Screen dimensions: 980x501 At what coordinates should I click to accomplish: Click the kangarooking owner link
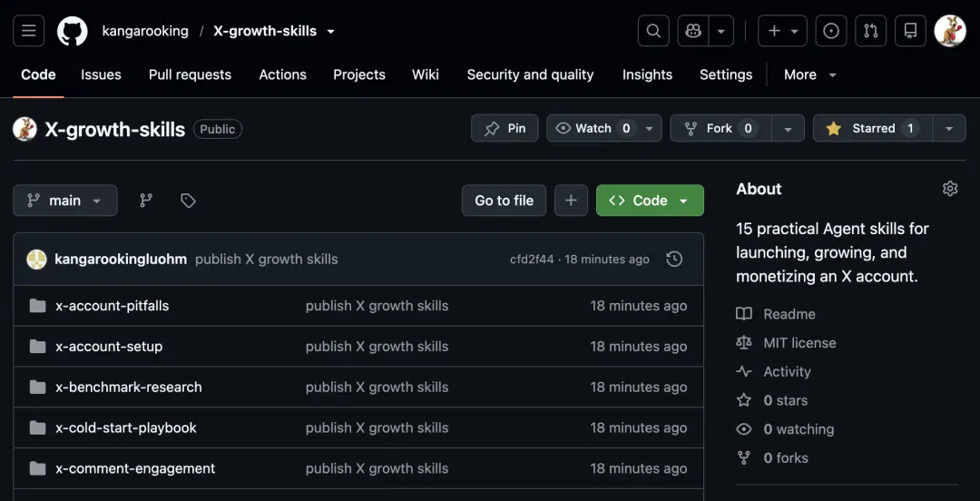click(x=145, y=31)
